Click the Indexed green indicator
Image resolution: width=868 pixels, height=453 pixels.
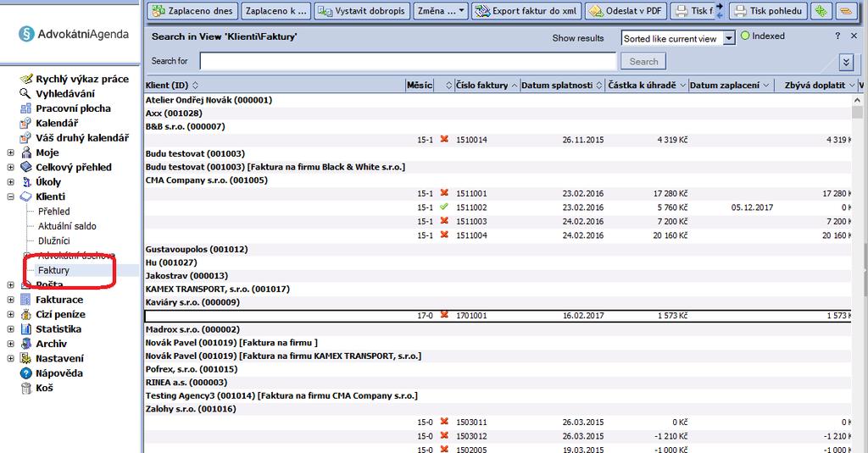[745, 36]
